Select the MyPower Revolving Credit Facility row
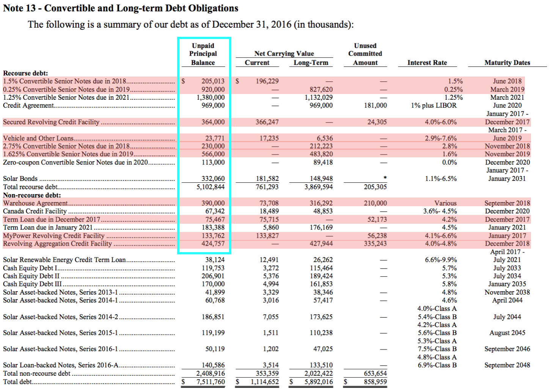This screenshot has width=550, height=392. click(x=53, y=235)
